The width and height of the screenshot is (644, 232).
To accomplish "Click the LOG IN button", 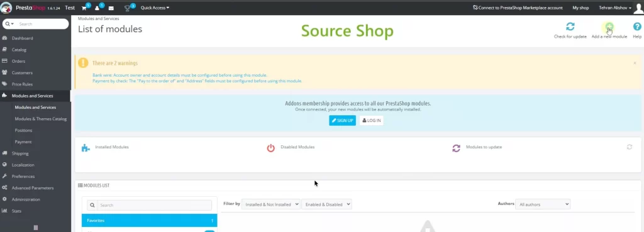I will point(371,120).
